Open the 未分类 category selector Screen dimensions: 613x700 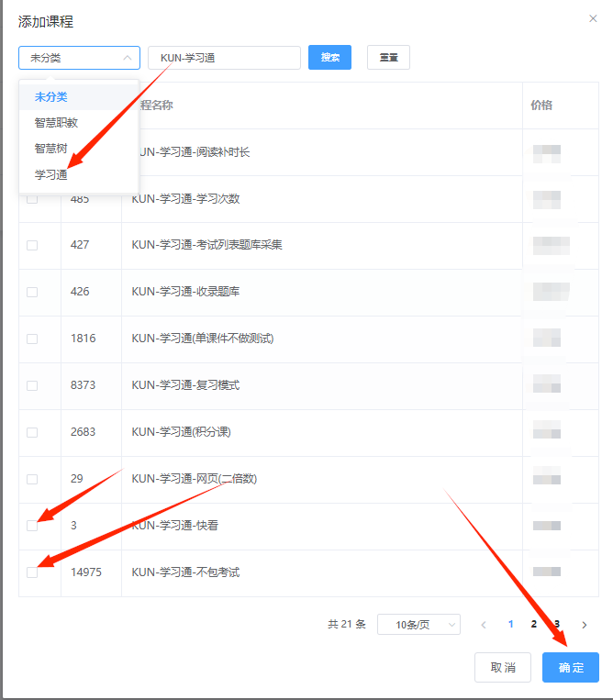pyautogui.click(x=78, y=58)
